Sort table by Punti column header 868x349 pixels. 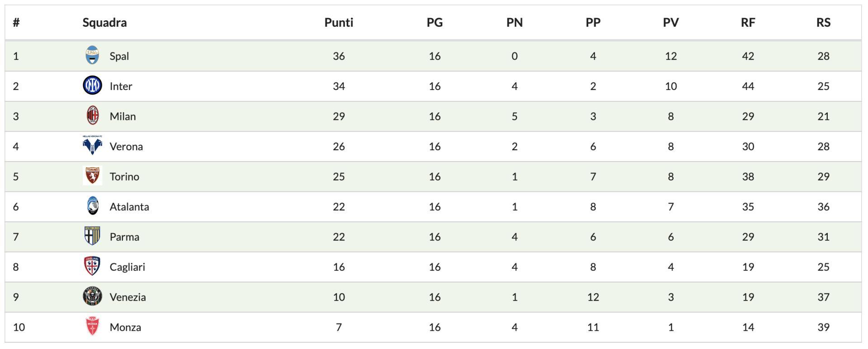[x=339, y=23]
